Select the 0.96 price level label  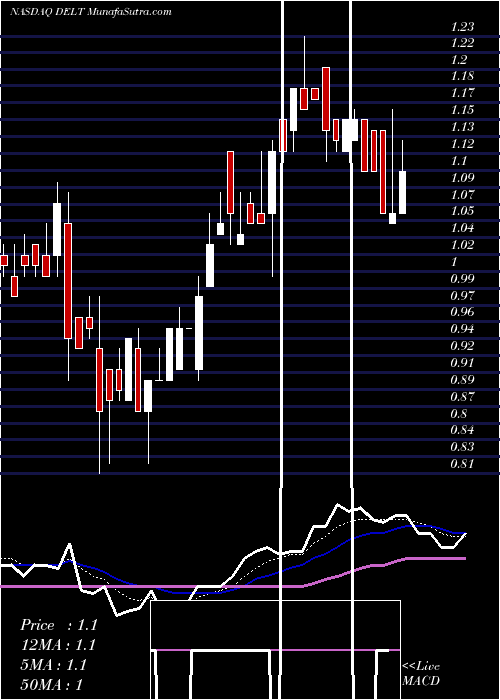point(462,312)
